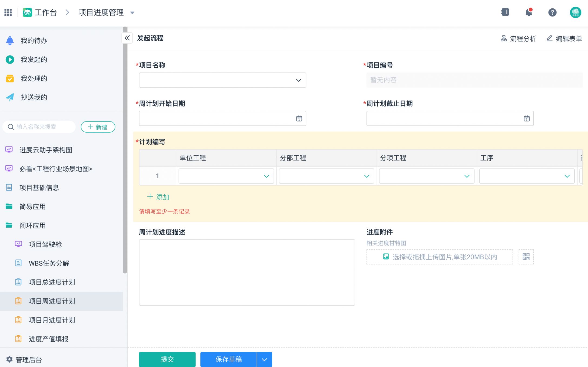
Task: Click the user avatar icon
Action: 575,12
